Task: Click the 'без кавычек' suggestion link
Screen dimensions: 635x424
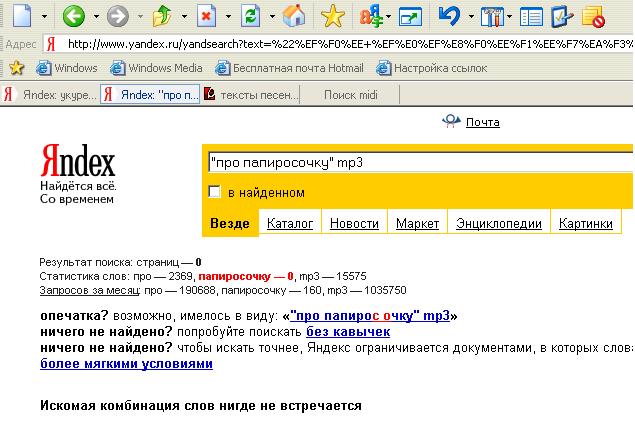Action: [x=347, y=331]
